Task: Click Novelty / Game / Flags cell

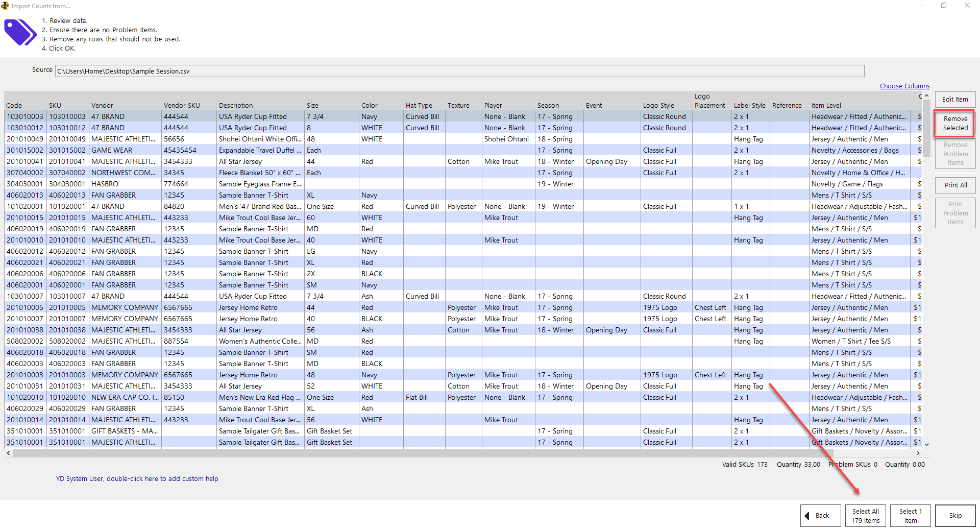Action: (860, 184)
